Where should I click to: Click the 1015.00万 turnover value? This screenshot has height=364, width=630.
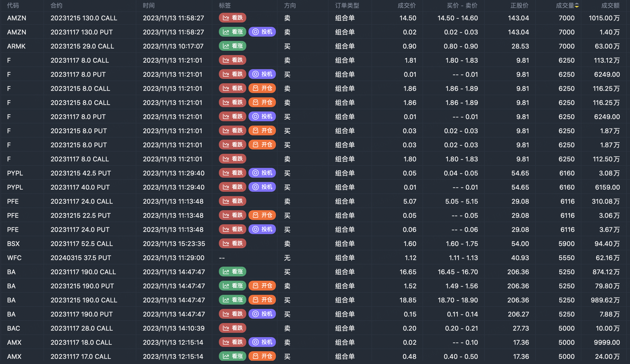tap(604, 18)
